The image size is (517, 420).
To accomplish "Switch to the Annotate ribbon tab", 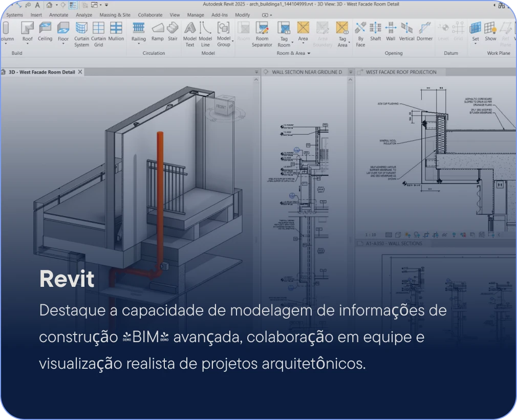I will [x=59, y=15].
